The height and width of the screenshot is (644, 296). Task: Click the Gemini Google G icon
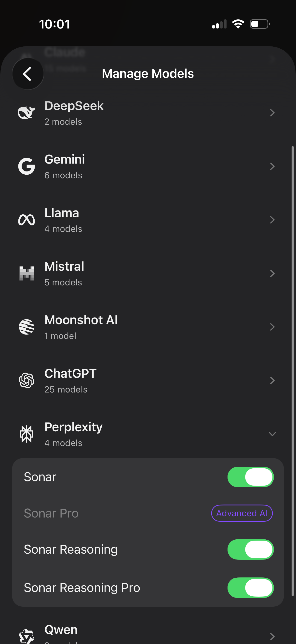[x=27, y=166]
